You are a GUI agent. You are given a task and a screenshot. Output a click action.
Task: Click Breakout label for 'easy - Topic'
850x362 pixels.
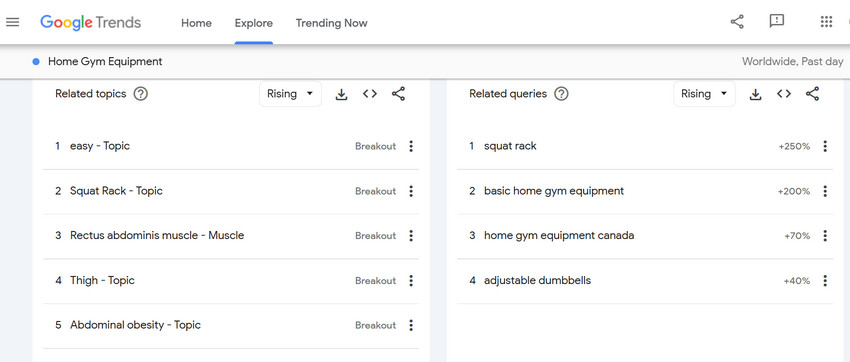376,146
